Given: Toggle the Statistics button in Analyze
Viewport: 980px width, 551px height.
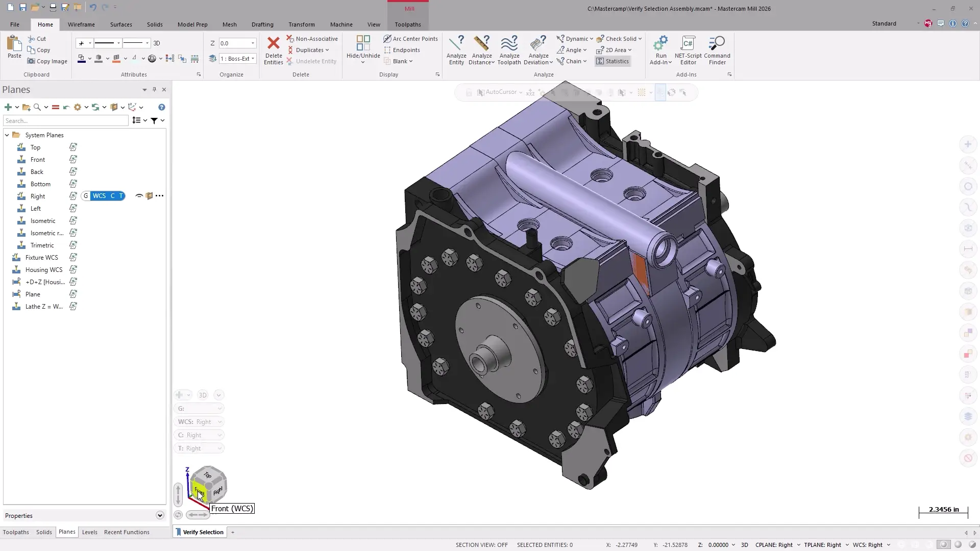Looking at the screenshot, I should point(612,61).
